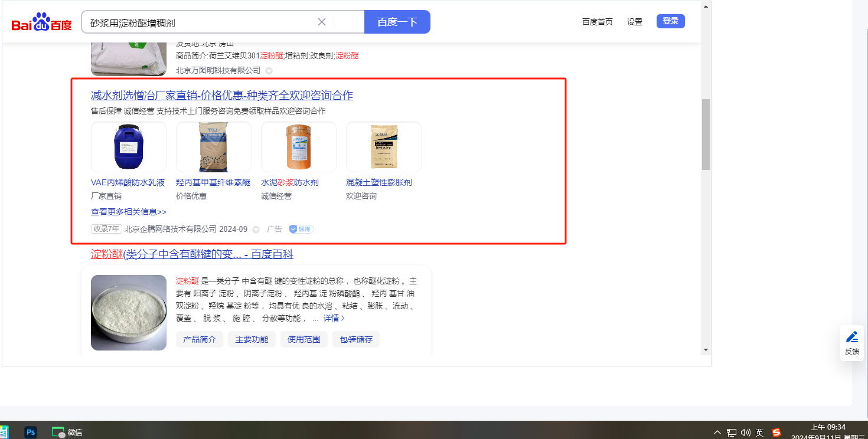Open dropdown arrow beside 北京万图明科技有限公司

[269, 71]
